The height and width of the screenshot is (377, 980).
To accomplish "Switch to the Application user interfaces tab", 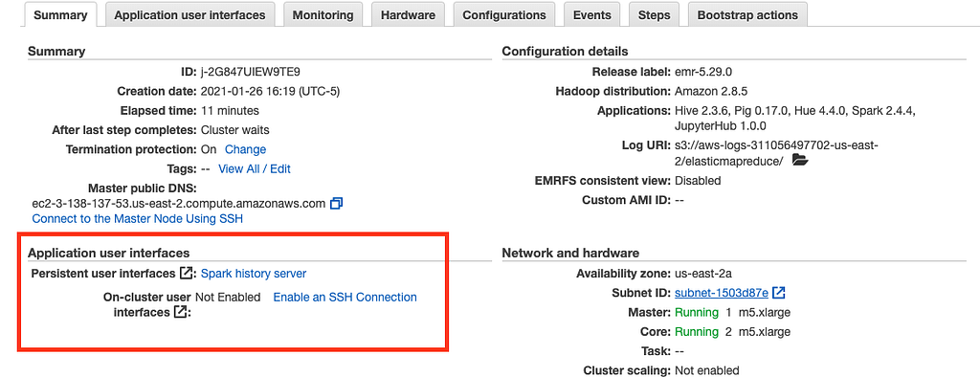I will click(x=190, y=15).
